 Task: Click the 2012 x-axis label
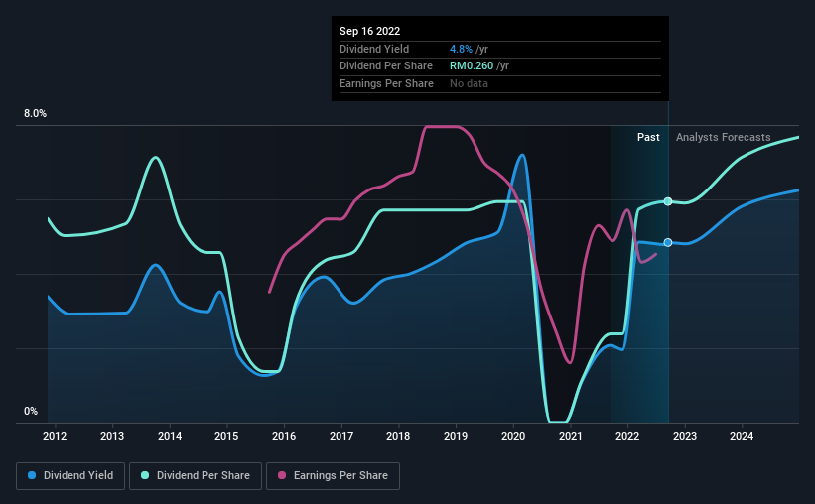pyautogui.click(x=55, y=436)
